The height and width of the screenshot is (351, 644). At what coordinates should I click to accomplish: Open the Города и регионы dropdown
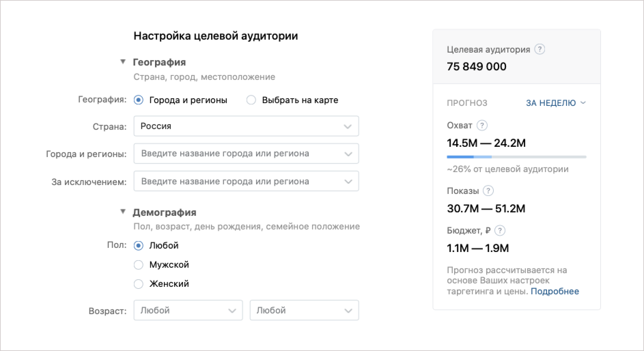[x=246, y=153]
